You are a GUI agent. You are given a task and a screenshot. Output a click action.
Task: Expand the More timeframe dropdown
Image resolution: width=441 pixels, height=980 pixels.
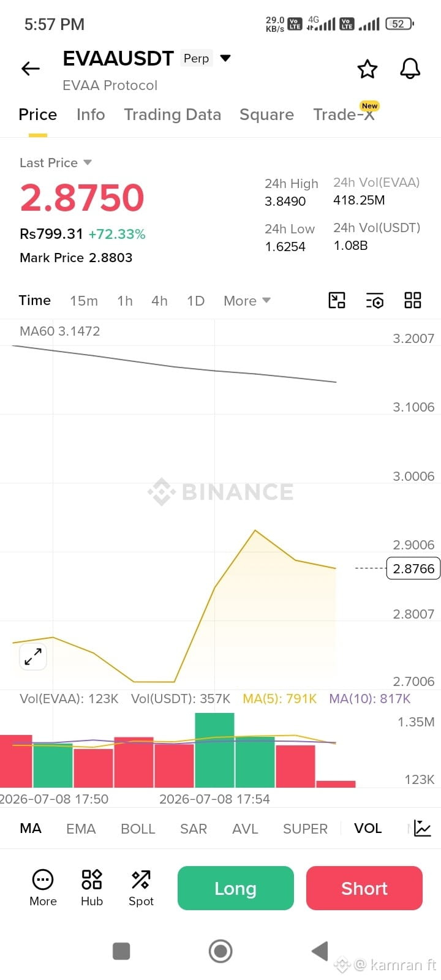(x=247, y=301)
